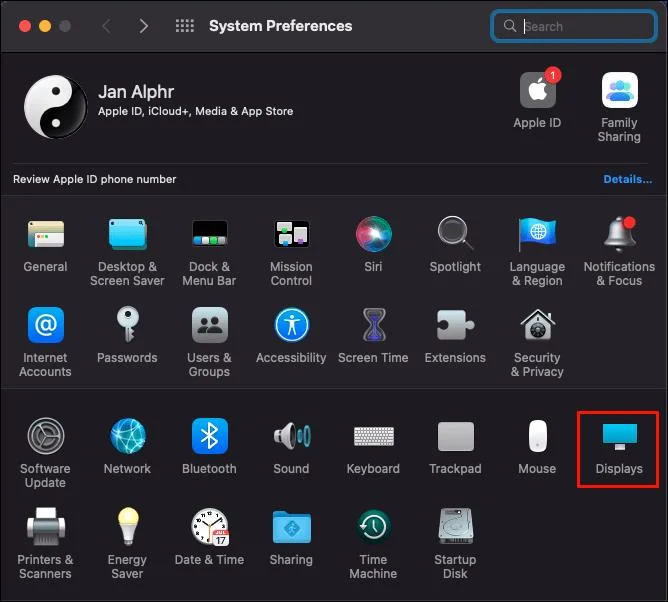668x602 pixels.
Task: Select the Jan Alphr account name
Action: click(136, 92)
